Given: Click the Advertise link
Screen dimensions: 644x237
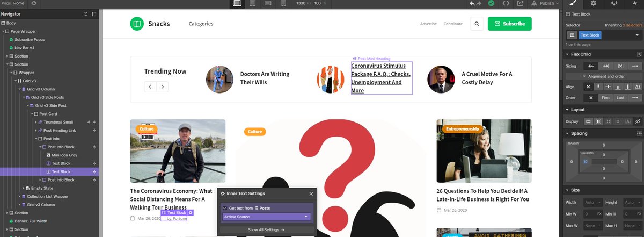Looking at the screenshot, I should pos(428,24).
